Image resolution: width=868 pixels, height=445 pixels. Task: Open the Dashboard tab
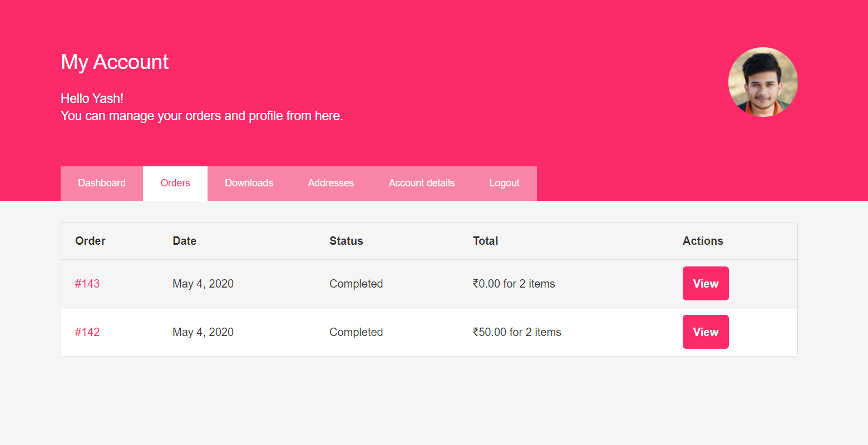[102, 183]
